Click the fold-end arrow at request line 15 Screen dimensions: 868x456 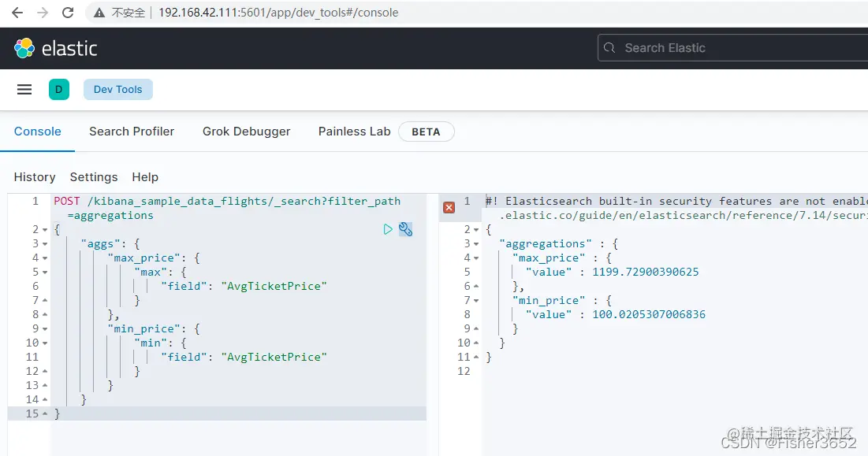pos(45,413)
